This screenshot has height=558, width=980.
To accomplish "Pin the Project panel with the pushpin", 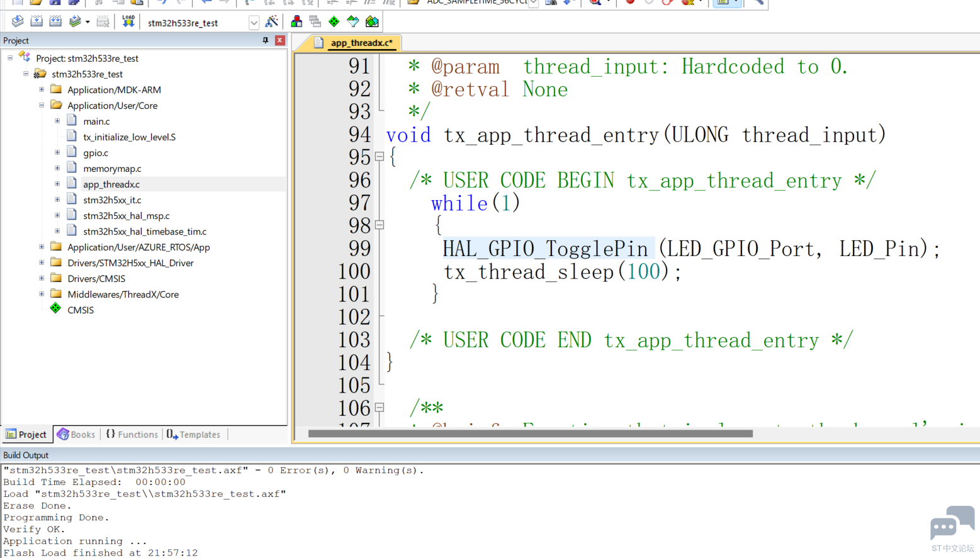I will pos(266,40).
